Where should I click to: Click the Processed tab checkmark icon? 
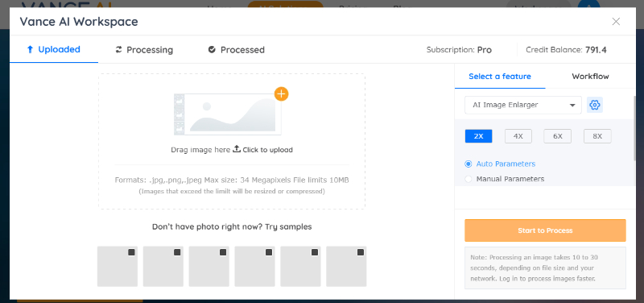212,50
